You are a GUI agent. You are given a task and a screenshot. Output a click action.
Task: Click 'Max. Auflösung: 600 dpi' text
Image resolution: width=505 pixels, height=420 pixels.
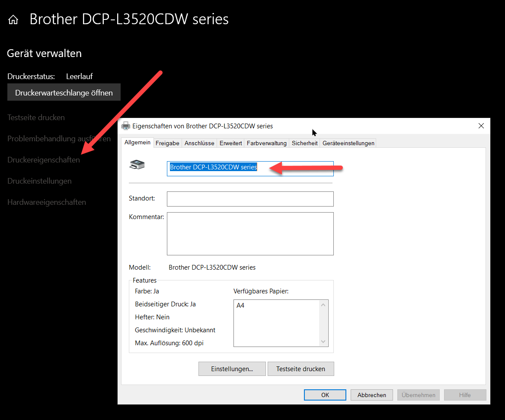tap(169, 343)
